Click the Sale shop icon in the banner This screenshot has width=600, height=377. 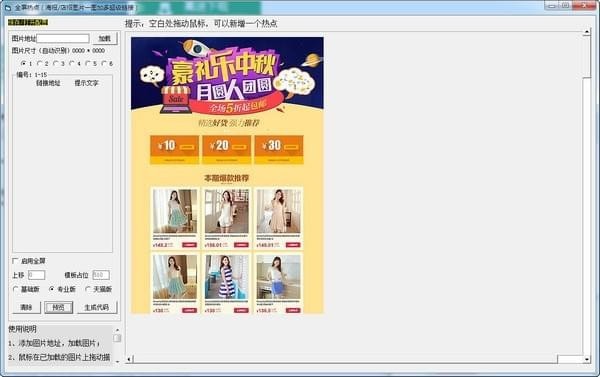coord(176,99)
